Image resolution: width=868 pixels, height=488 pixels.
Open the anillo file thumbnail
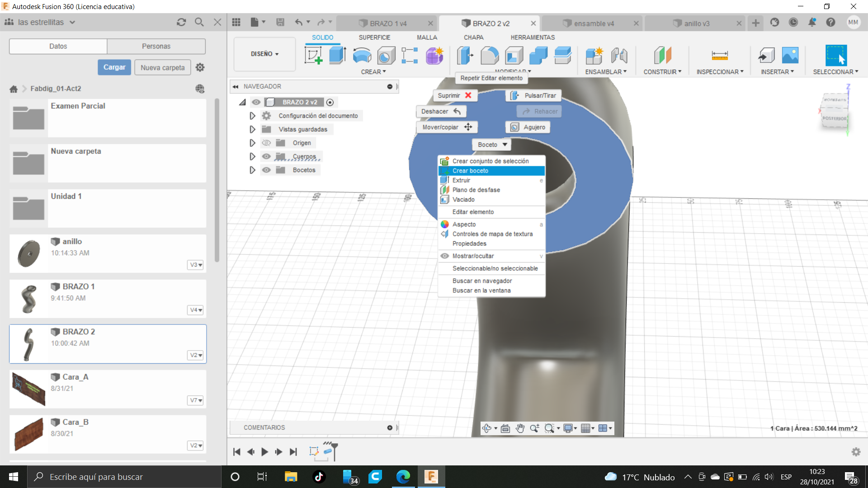coord(28,253)
